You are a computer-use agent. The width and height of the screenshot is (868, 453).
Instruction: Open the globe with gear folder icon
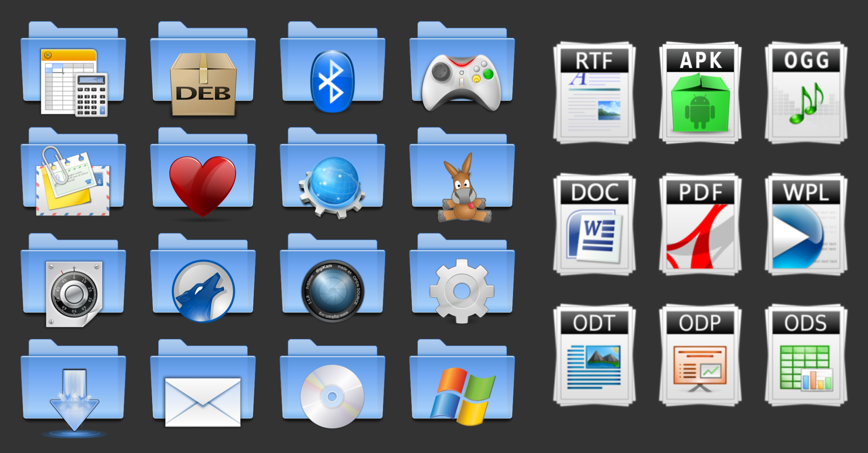click(x=333, y=173)
